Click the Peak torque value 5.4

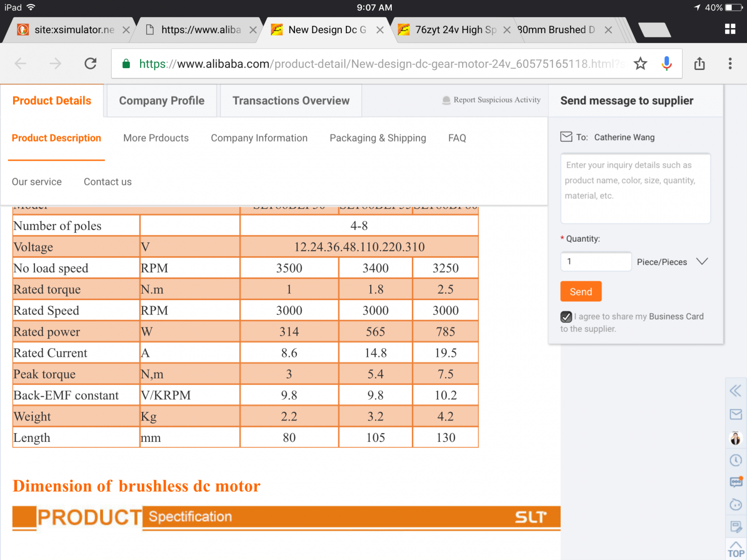point(376,374)
